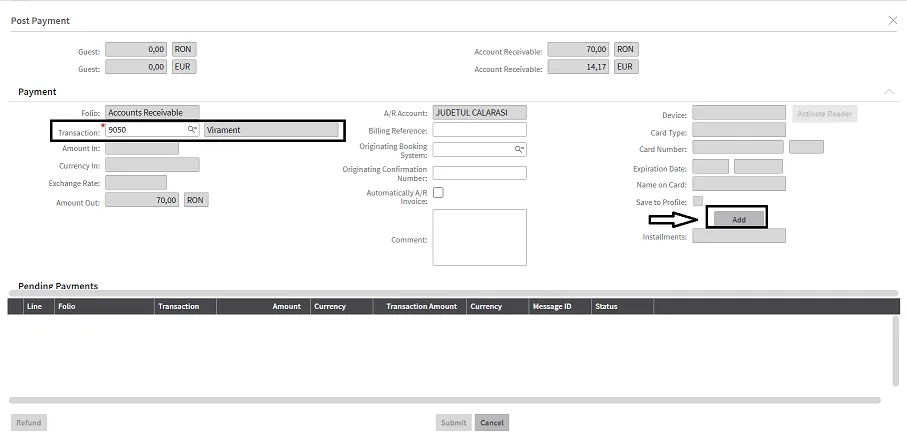907x432 pixels.
Task: Sort by the Transaction Amount column header
Action: pos(420,307)
